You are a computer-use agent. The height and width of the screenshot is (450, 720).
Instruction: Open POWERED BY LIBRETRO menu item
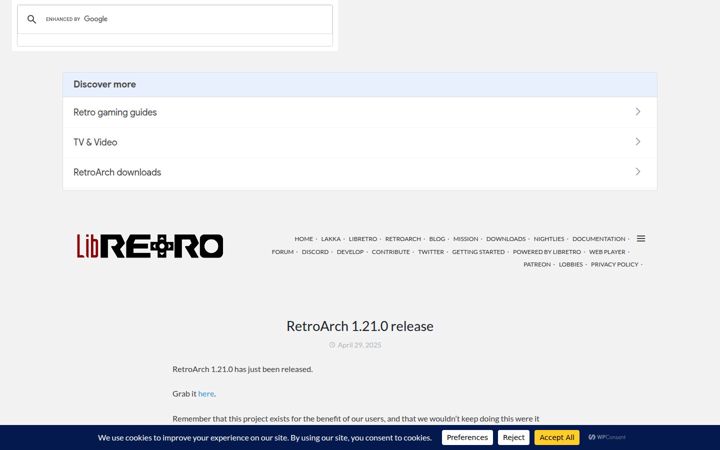pos(547,252)
